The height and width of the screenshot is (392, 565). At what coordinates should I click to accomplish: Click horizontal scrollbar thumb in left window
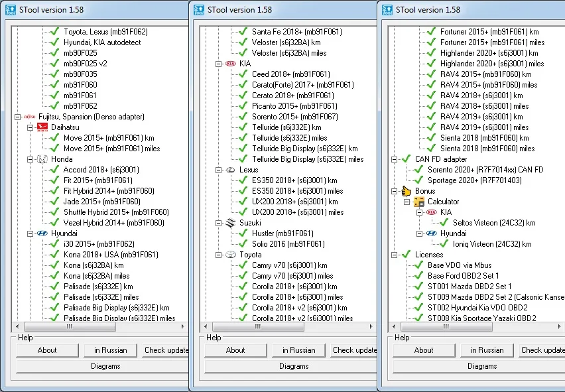[x=70, y=326]
